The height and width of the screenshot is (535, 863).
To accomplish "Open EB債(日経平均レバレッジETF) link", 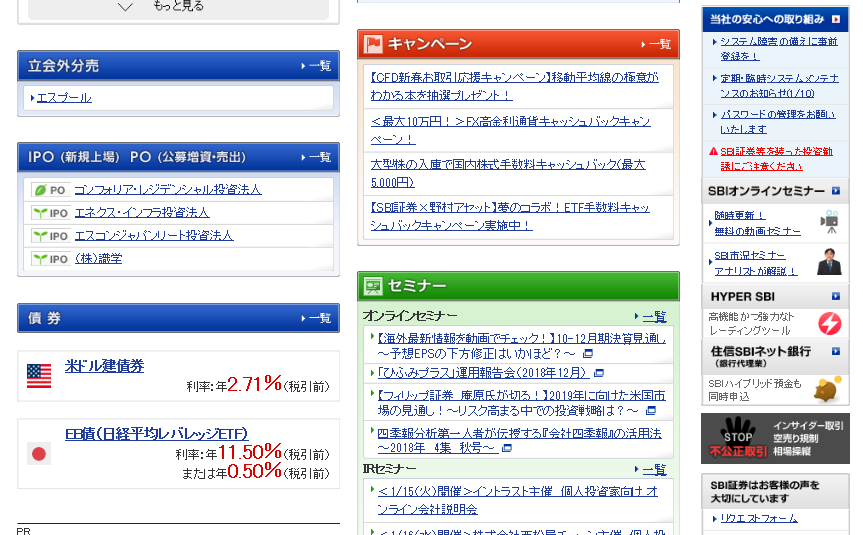I will click(157, 434).
